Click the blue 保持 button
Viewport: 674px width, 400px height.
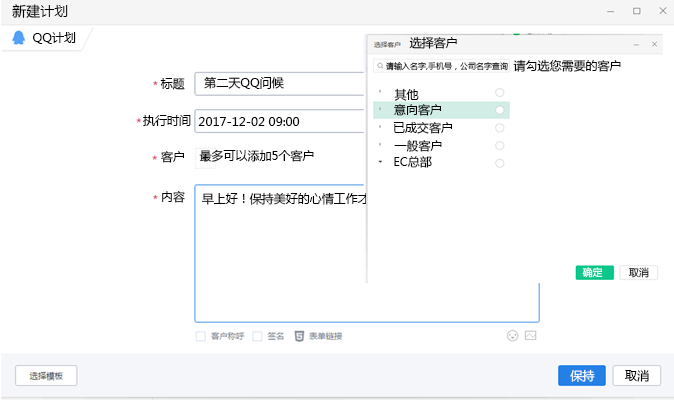[581, 376]
